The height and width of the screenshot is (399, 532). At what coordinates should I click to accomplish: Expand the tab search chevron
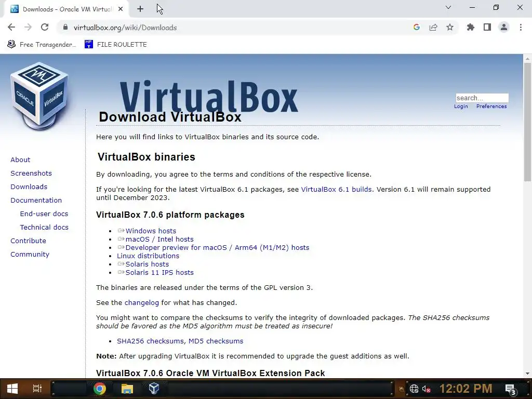448,7
